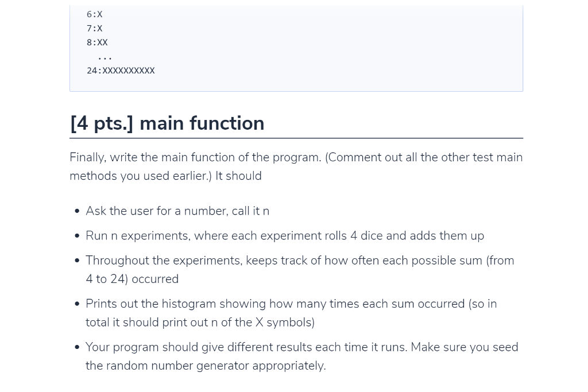
Task: Click the bullet dot before "Ask the user"
Action: pyautogui.click(x=78, y=211)
